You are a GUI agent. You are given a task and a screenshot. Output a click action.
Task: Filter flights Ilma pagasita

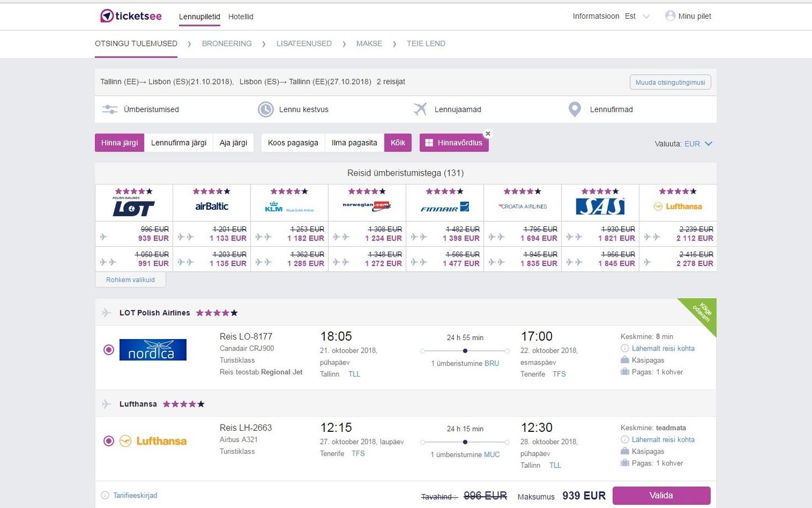[x=354, y=142]
